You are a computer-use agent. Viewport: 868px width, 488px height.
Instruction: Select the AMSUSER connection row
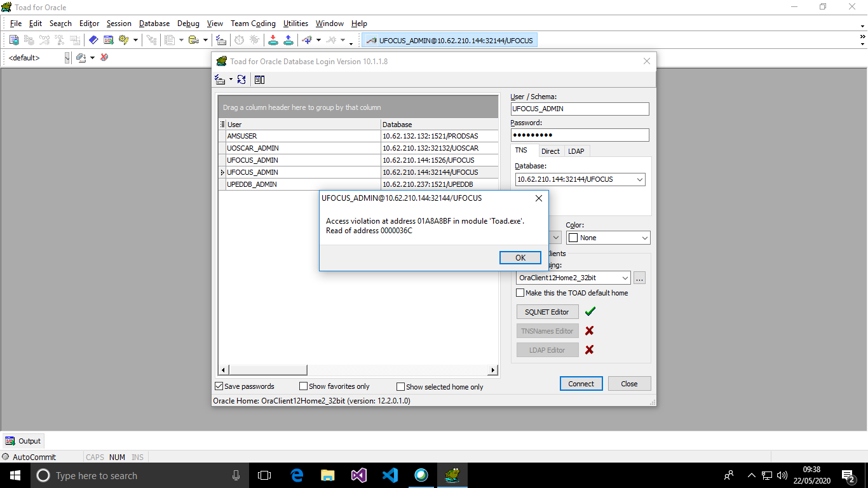click(x=303, y=136)
